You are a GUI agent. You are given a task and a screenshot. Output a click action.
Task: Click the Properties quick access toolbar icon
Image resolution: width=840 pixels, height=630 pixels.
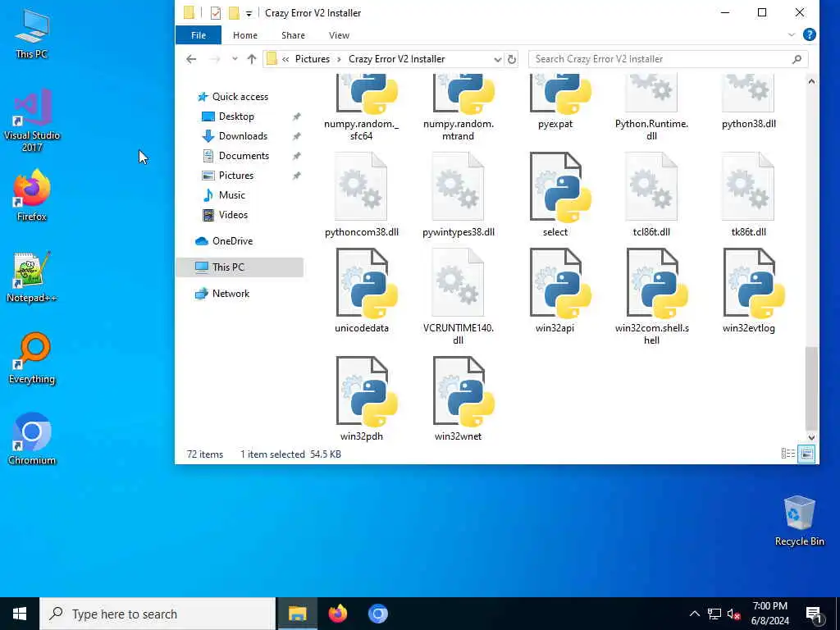click(x=216, y=13)
